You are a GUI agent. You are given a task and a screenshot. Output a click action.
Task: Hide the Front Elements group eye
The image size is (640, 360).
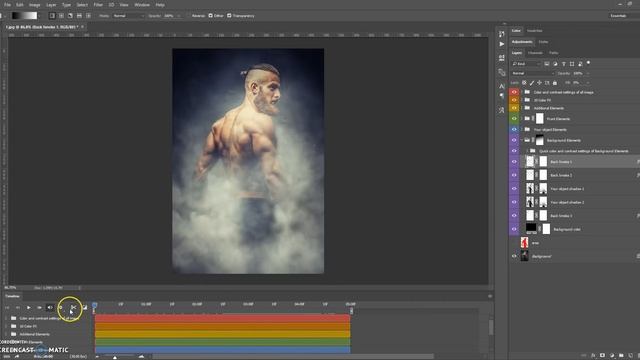coord(514,118)
